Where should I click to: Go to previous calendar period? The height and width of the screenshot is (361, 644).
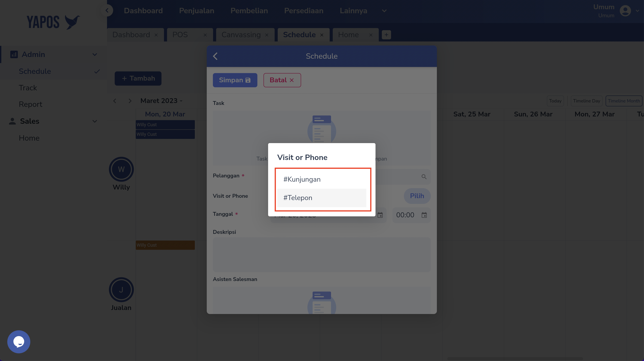(x=114, y=101)
